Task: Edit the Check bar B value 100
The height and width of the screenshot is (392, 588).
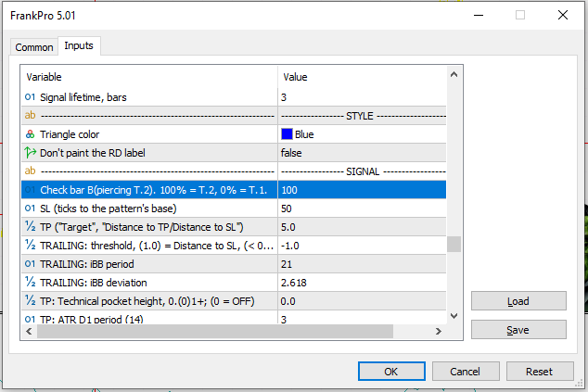Action: click(x=362, y=190)
